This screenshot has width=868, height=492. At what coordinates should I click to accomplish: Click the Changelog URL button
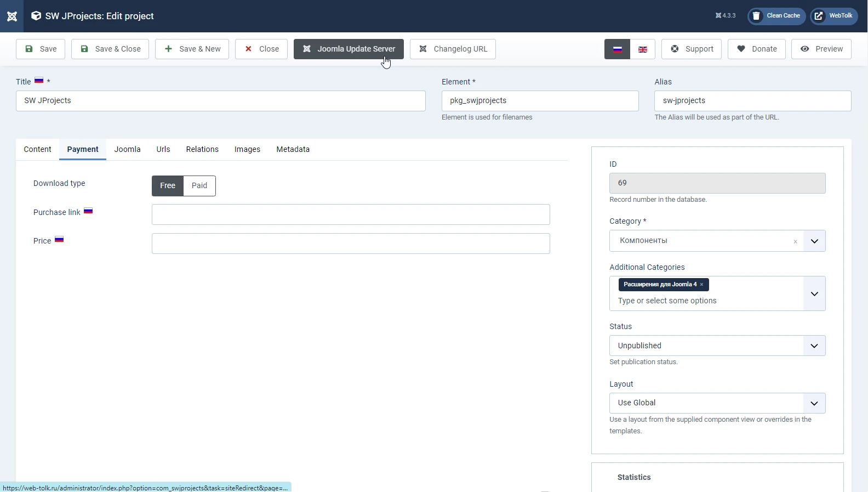tap(453, 49)
